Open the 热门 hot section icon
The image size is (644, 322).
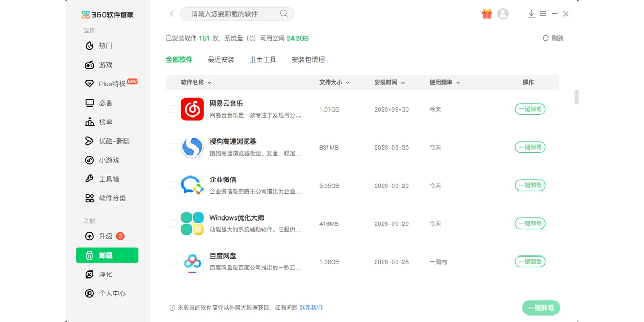pos(90,46)
